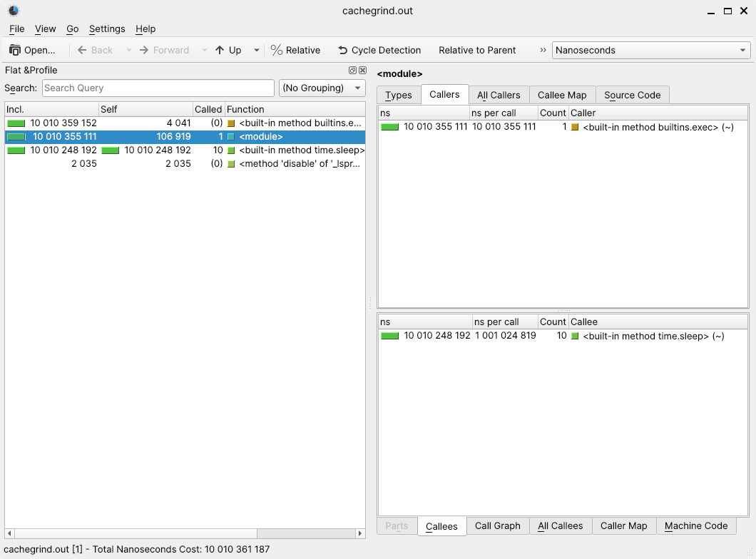Open the Forward history dropdown arrow
Image resolution: width=756 pixels, height=559 pixels.
205,50
